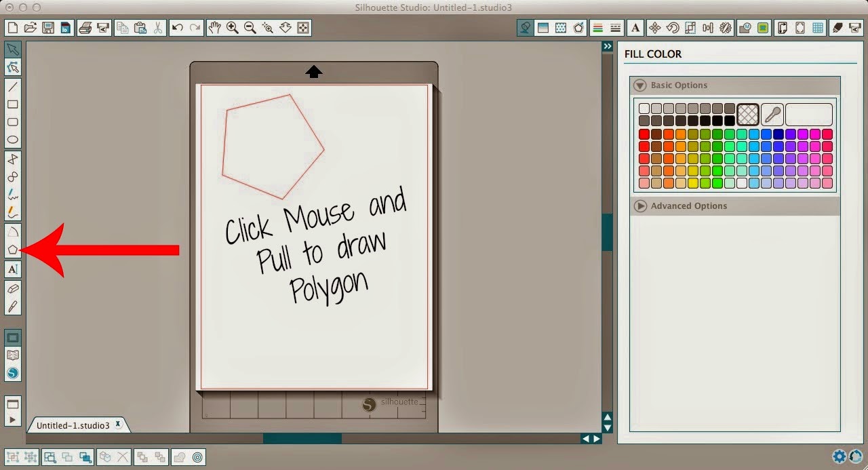
Task: Select the Line drawing tool
Action: 12,86
